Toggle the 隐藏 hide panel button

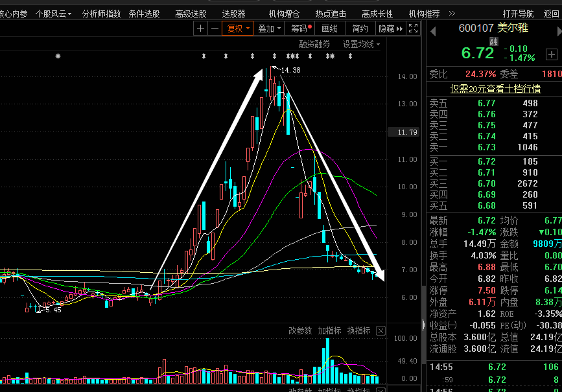click(x=390, y=29)
